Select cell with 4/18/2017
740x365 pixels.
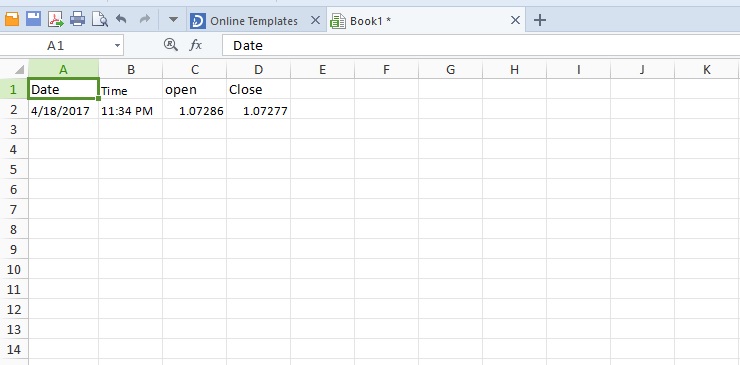pyautogui.click(x=63, y=109)
